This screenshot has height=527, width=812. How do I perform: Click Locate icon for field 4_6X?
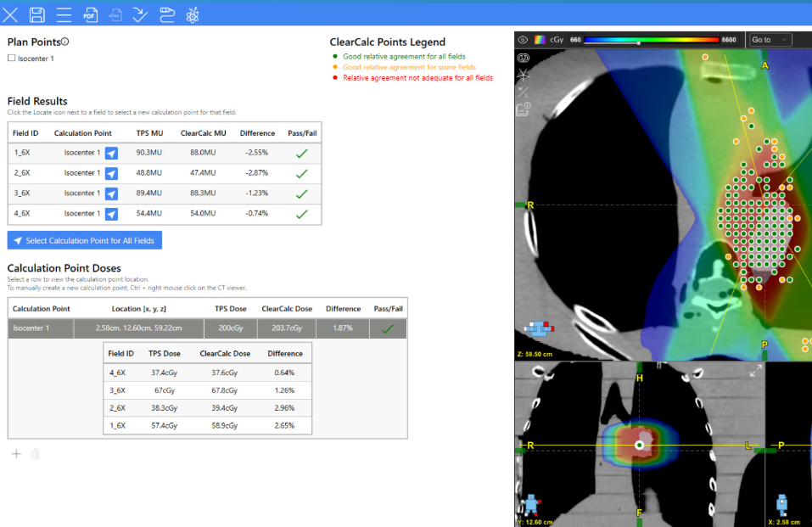coord(111,214)
